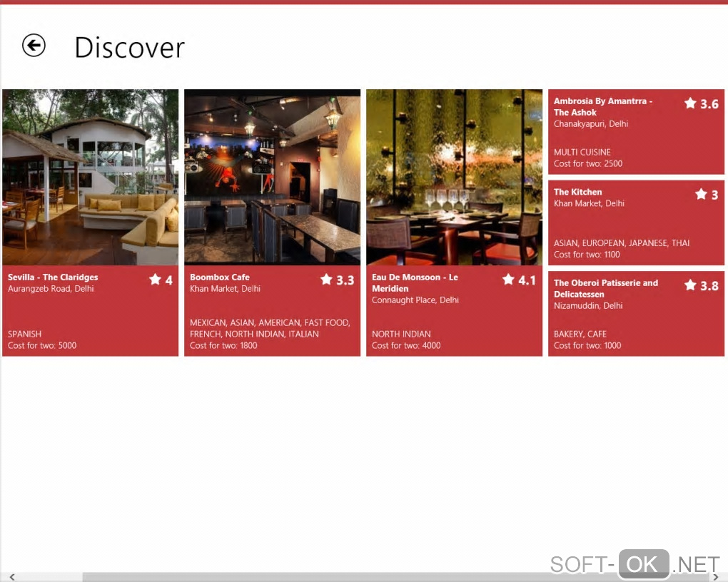The width and height of the screenshot is (728, 582).
Task: Click the 'BAKERY, CAFE' cuisine label
Action: tap(580, 335)
